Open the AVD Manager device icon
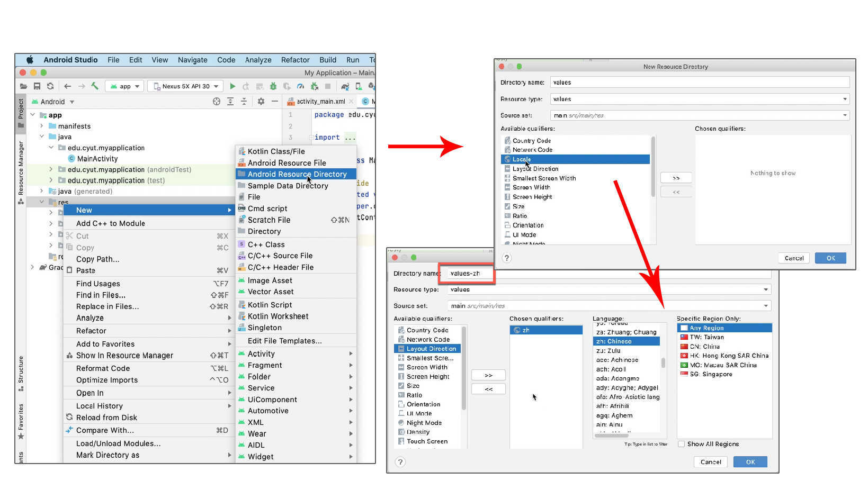The image size is (868, 490). pos(359,86)
